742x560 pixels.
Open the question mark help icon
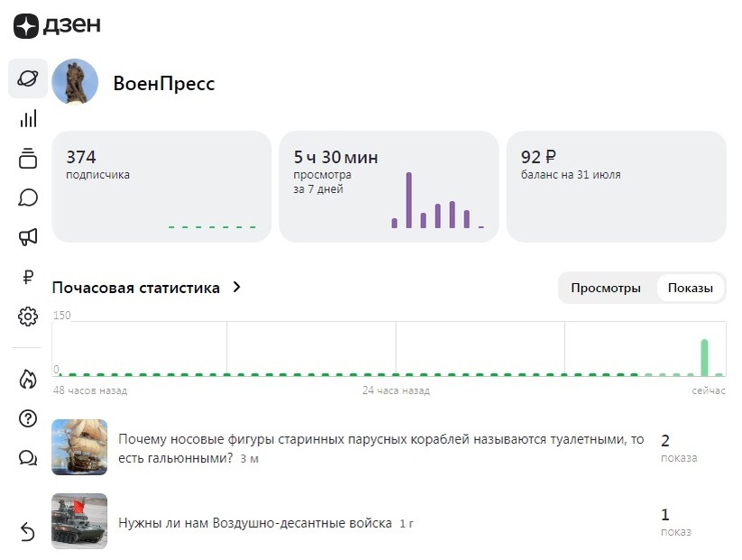tap(28, 418)
